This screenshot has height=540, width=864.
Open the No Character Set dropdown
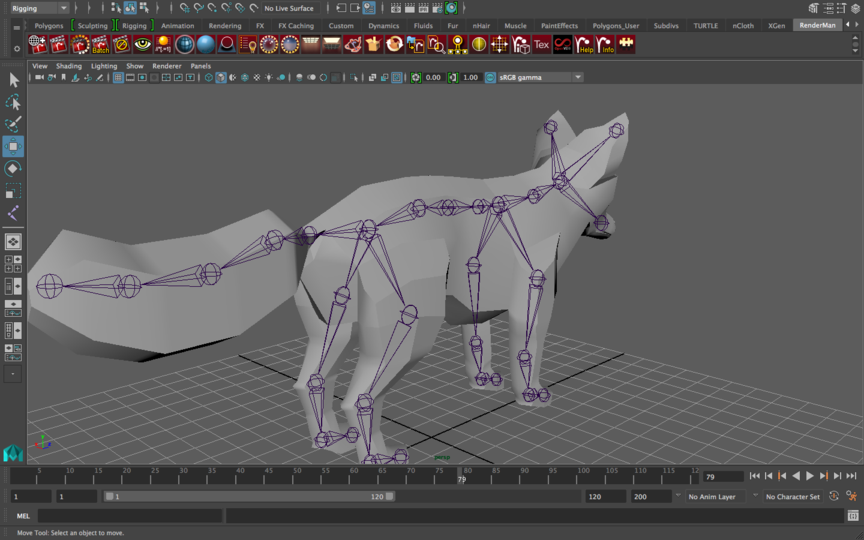[x=793, y=496]
